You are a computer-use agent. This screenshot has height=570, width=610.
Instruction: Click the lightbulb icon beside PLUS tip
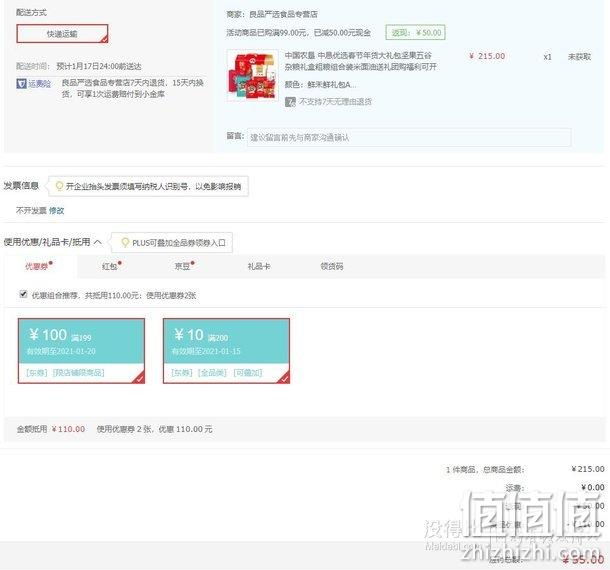(x=125, y=243)
